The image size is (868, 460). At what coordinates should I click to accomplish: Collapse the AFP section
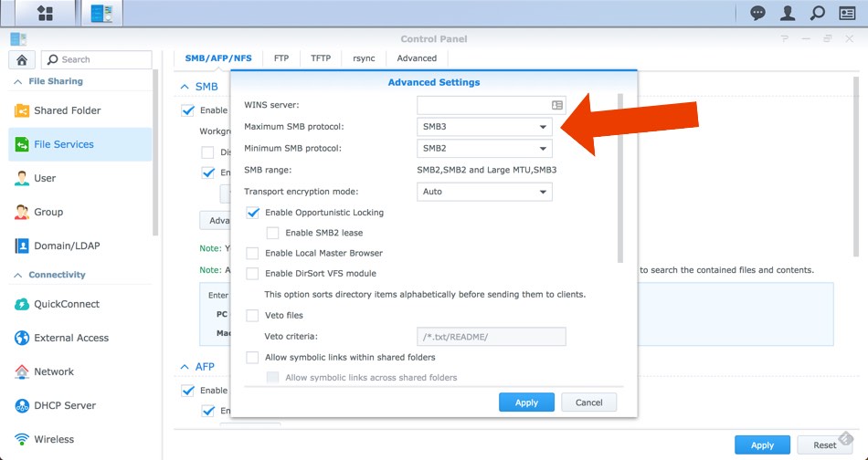[185, 367]
